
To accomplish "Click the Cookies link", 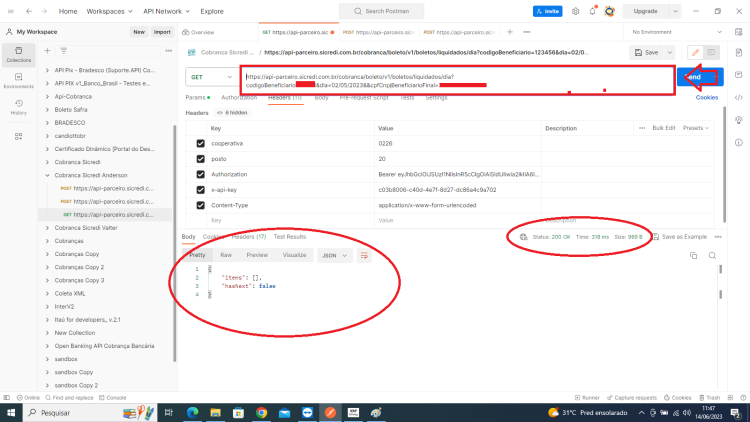I will 706,98.
